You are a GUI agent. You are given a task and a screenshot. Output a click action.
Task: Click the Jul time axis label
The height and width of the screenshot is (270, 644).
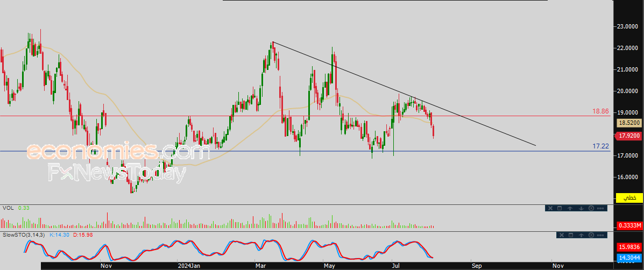(x=397, y=266)
